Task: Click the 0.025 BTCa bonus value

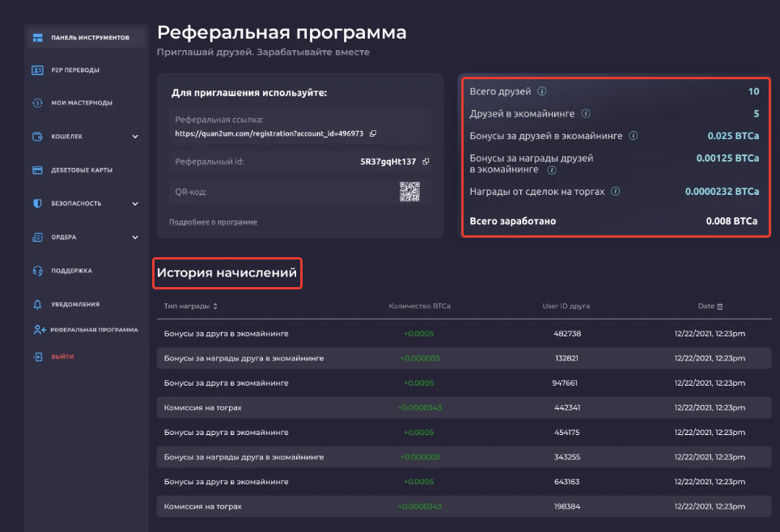Action: pos(733,136)
